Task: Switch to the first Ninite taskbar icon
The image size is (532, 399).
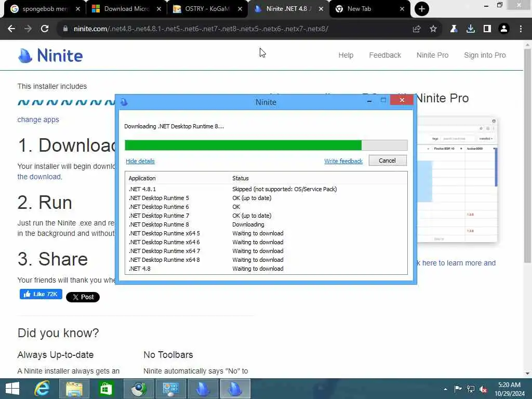Action: click(x=203, y=389)
